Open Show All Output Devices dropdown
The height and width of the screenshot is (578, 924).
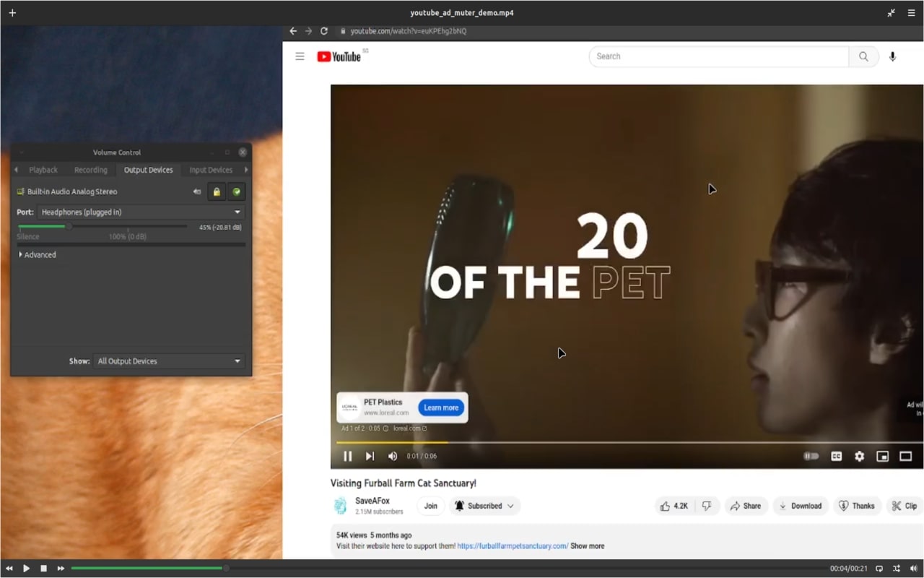coord(169,361)
